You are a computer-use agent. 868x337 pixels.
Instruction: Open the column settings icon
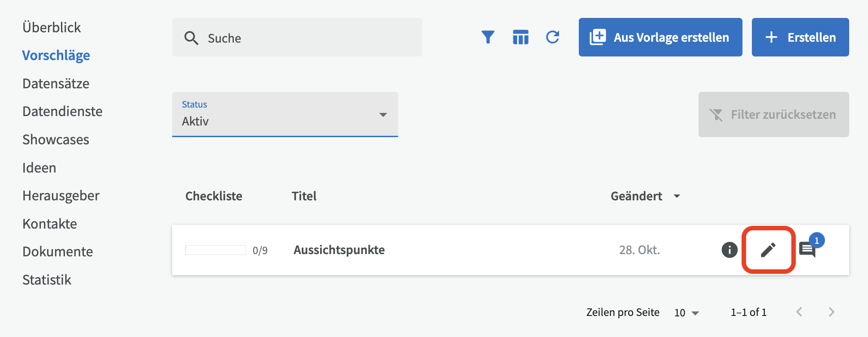point(521,37)
